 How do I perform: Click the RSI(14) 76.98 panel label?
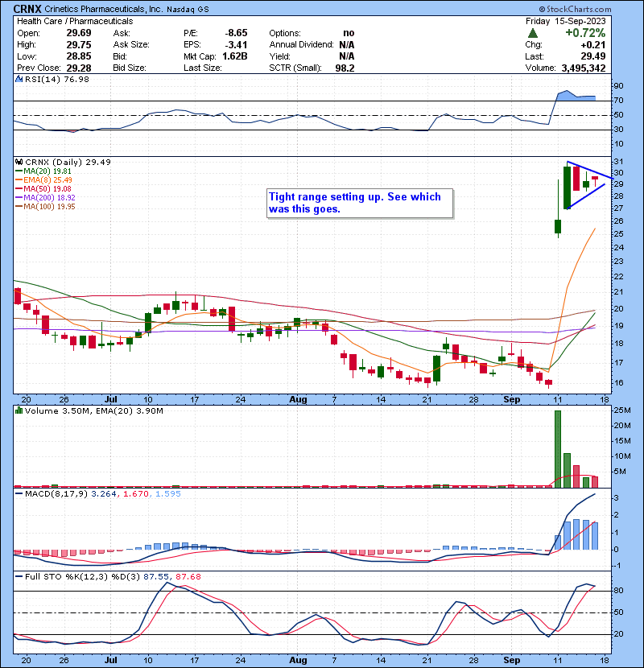(57, 79)
